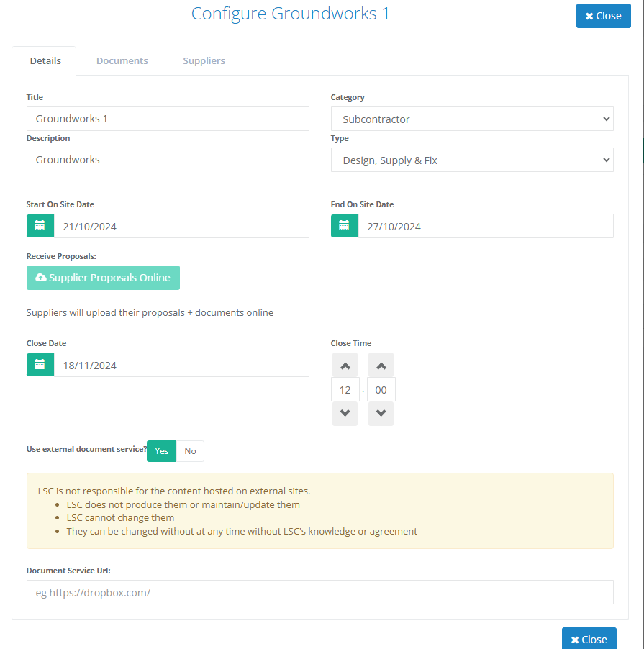Click the Description text area
Image resolution: width=644 pixels, height=649 pixels.
pos(168,167)
